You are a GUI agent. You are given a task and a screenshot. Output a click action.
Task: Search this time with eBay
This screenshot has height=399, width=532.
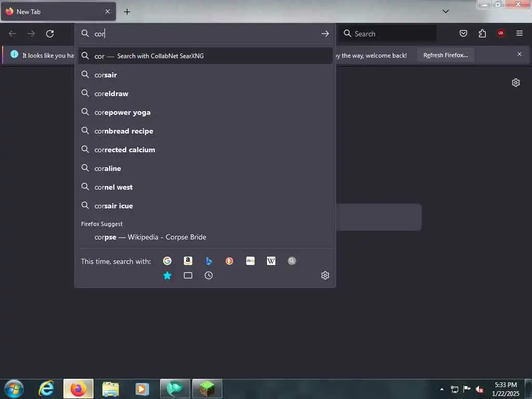[250, 261]
